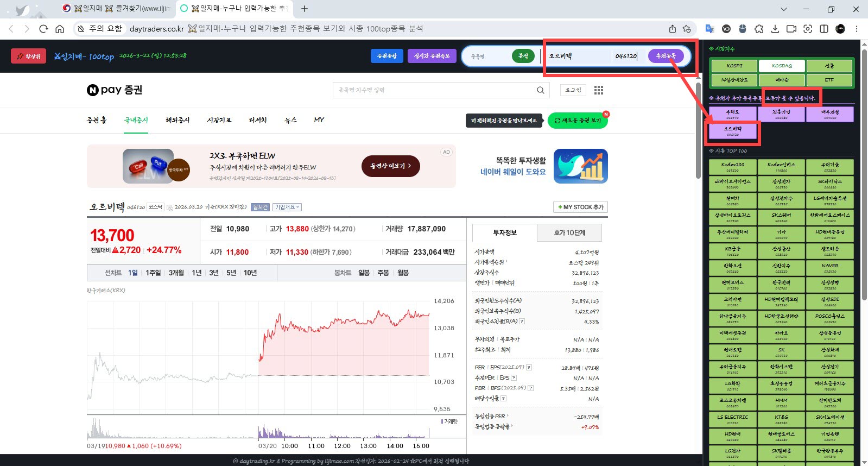Click the Npay 증권 logo
Viewport: 868px width, 466px height.
coord(115,90)
